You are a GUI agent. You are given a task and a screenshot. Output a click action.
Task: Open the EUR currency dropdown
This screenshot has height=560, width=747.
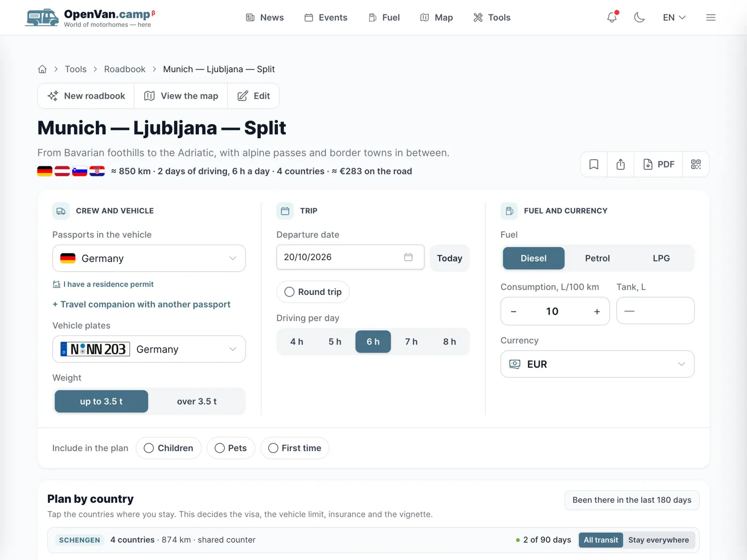click(x=597, y=364)
